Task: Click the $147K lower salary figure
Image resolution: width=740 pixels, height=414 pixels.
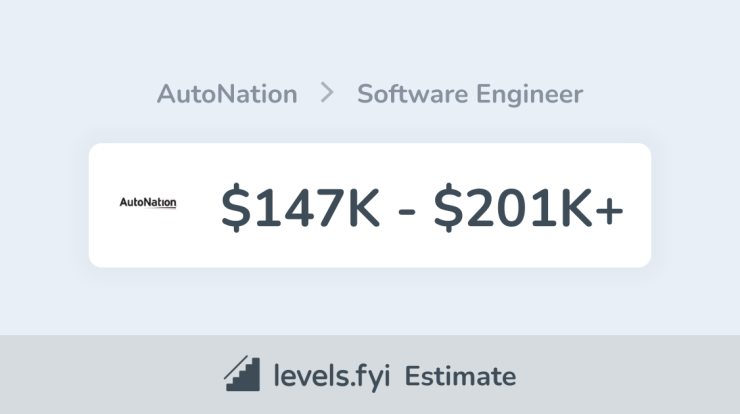Action: tap(300, 207)
